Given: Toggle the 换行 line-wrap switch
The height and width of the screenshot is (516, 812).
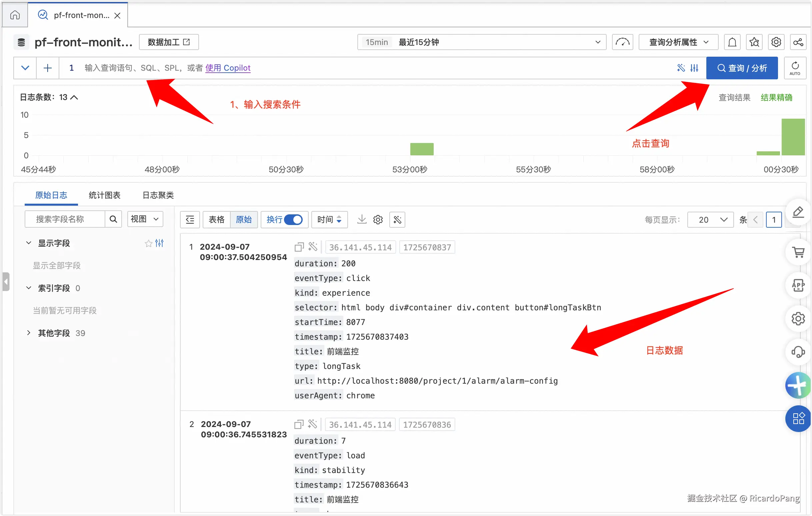Looking at the screenshot, I should (293, 220).
